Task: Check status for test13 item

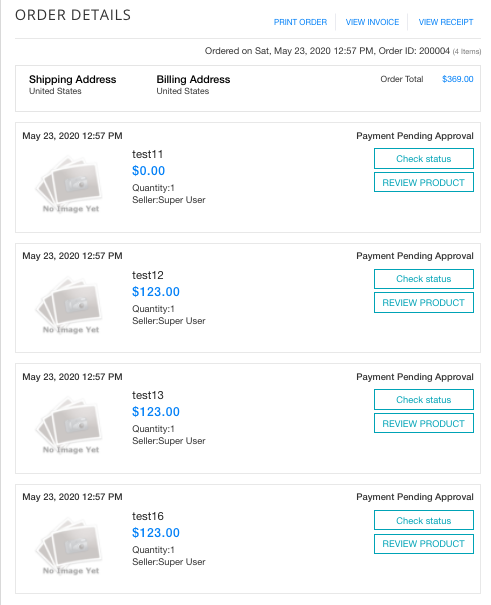Action: [424, 400]
